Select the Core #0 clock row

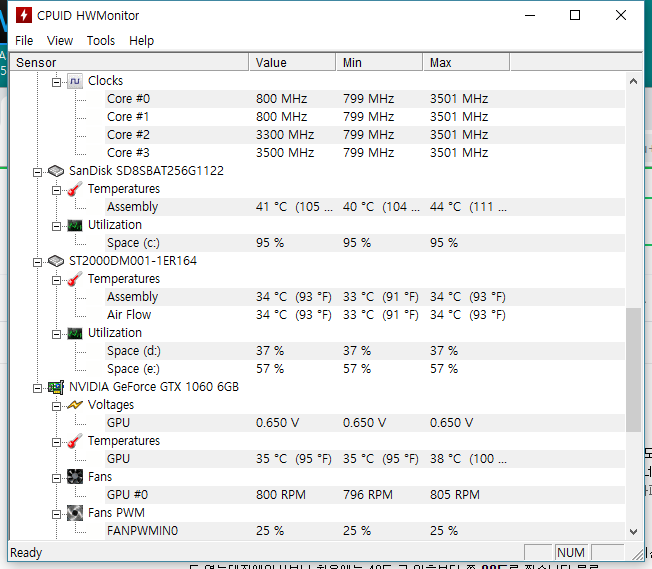365,99
